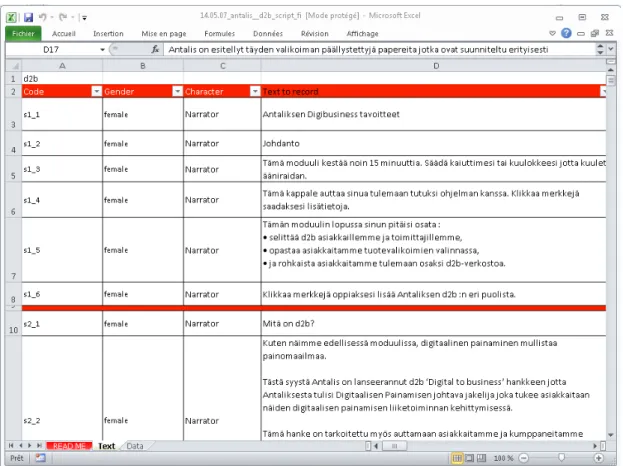Screen dimensions: 623x466
Task: Click the zoom out minus button
Action: tap(524, 458)
